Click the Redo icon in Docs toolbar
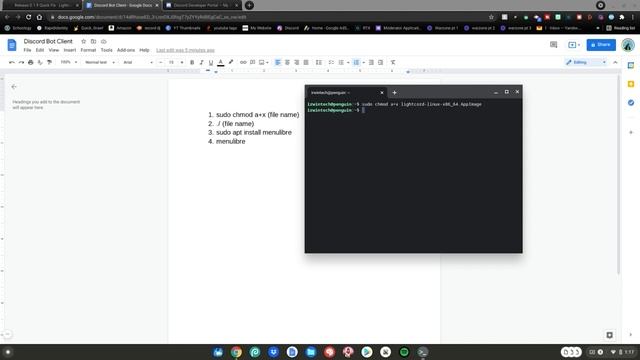The height and width of the screenshot is (360, 640). coord(21,62)
